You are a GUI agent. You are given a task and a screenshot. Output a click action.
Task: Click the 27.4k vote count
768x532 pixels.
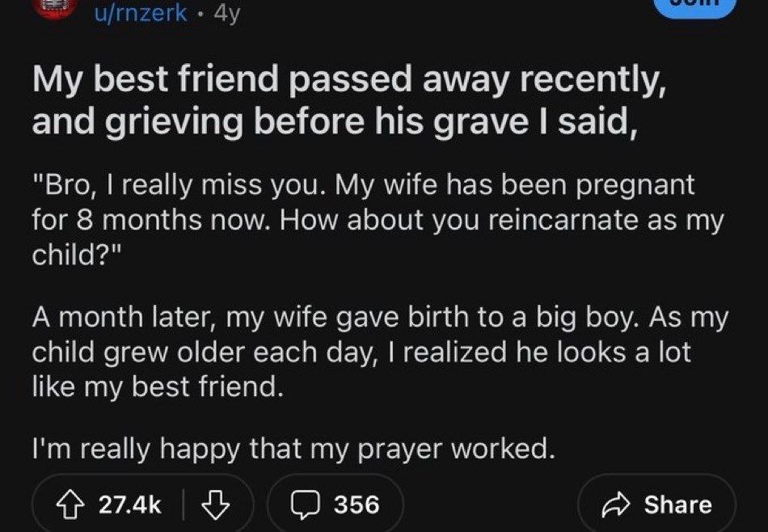(129, 505)
